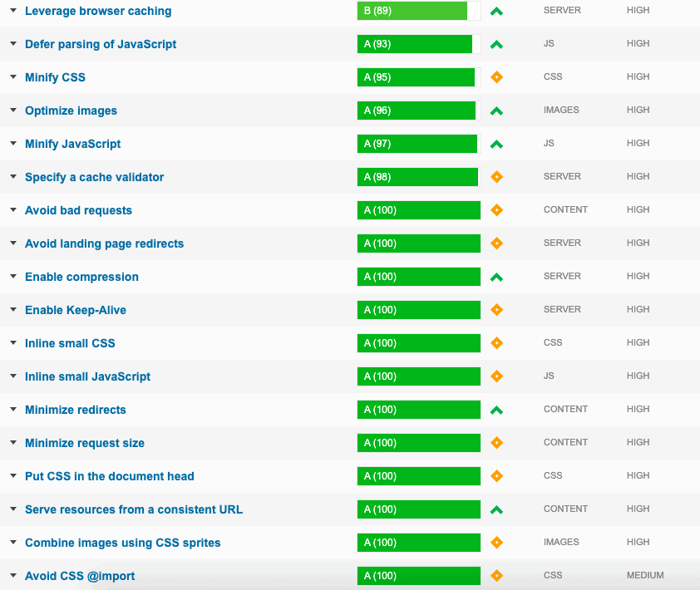The height and width of the screenshot is (590, 700).
Task: Click the green up arrow for Minify JavaScript
Action: [496, 144]
